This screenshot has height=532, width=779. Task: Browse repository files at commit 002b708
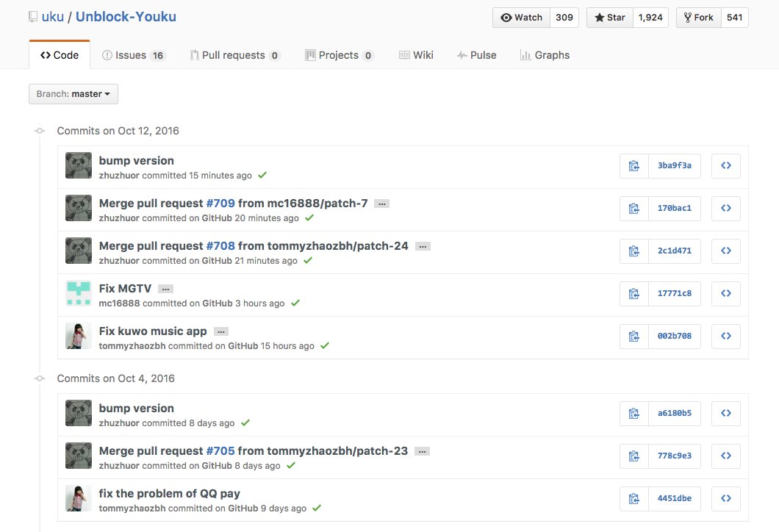[x=726, y=337]
